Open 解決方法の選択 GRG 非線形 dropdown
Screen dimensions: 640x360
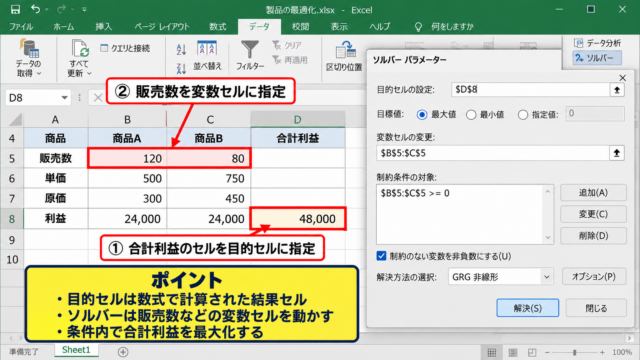(500, 277)
